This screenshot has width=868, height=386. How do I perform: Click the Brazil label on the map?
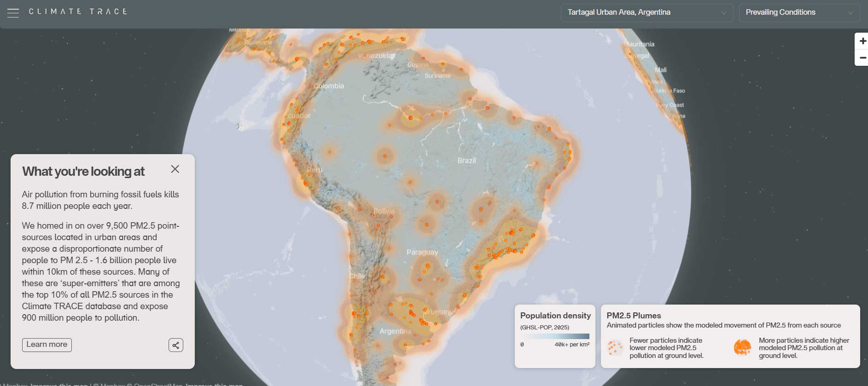[x=466, y=161]
